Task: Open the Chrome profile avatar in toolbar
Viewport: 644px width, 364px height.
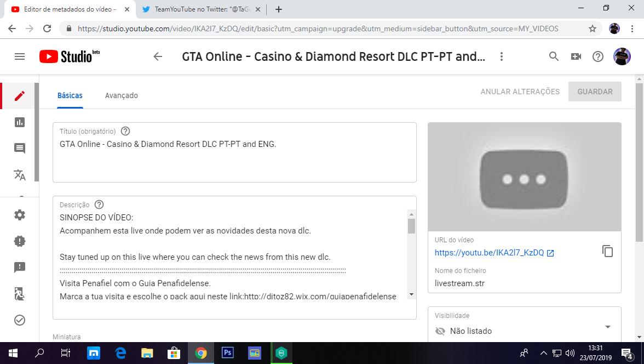Action: pyautogui.click(x=614, y=29)
